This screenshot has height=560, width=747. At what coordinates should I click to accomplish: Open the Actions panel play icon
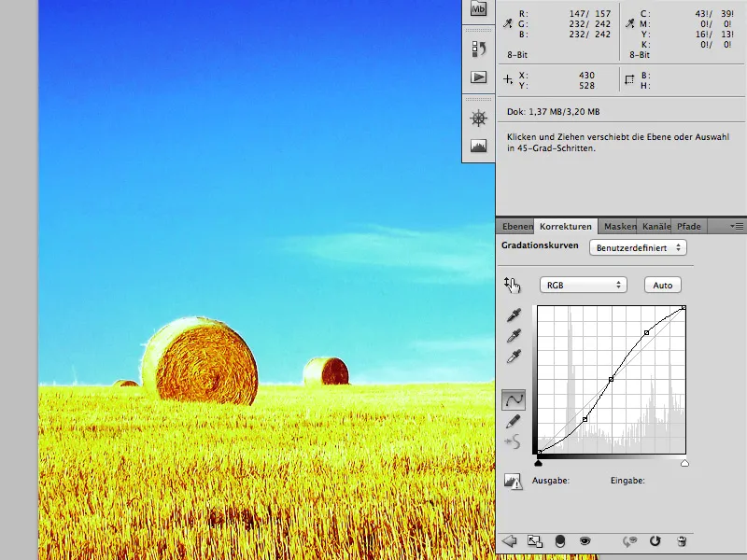point(478,77)
